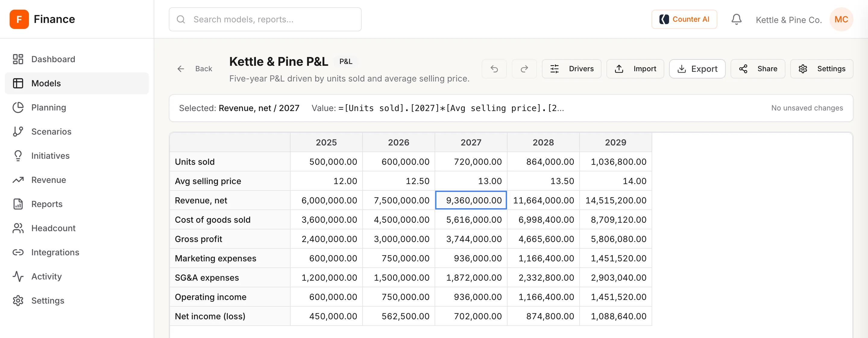Image resolution: width=868 pixels, height=338 pixels.
Task: Select the 2025 column header
Action: (326, 142)
